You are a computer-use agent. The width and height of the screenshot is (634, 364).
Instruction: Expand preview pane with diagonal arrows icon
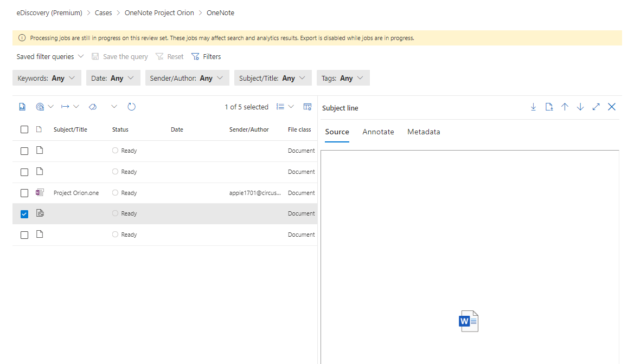point(596,107)
